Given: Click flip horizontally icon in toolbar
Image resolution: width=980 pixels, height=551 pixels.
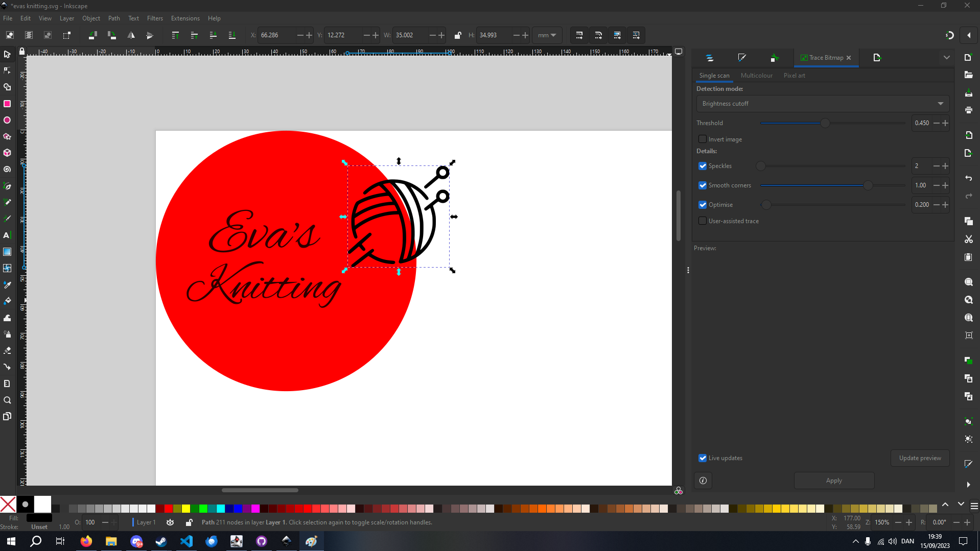Looking at the screenshot, I should tap(131, 35).
